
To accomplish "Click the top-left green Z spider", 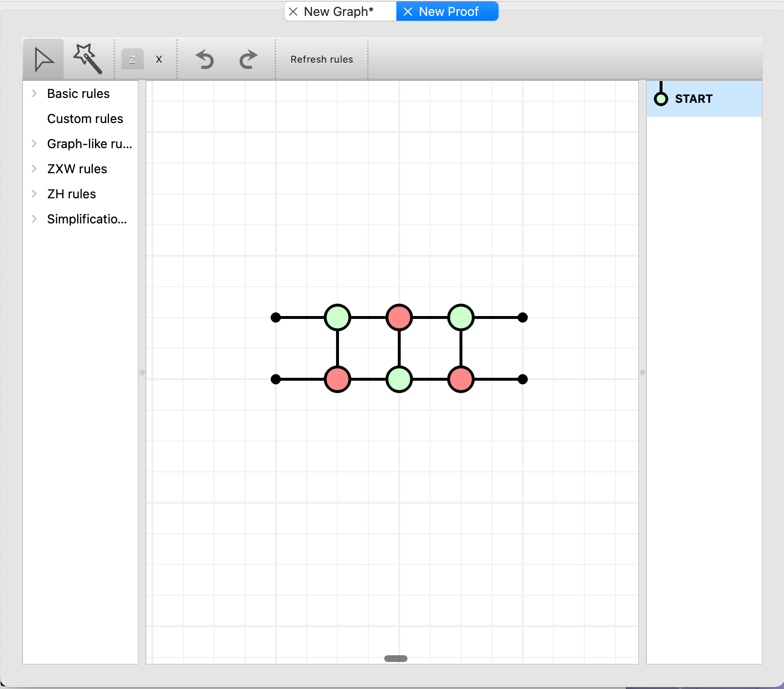I will (338, 317).
